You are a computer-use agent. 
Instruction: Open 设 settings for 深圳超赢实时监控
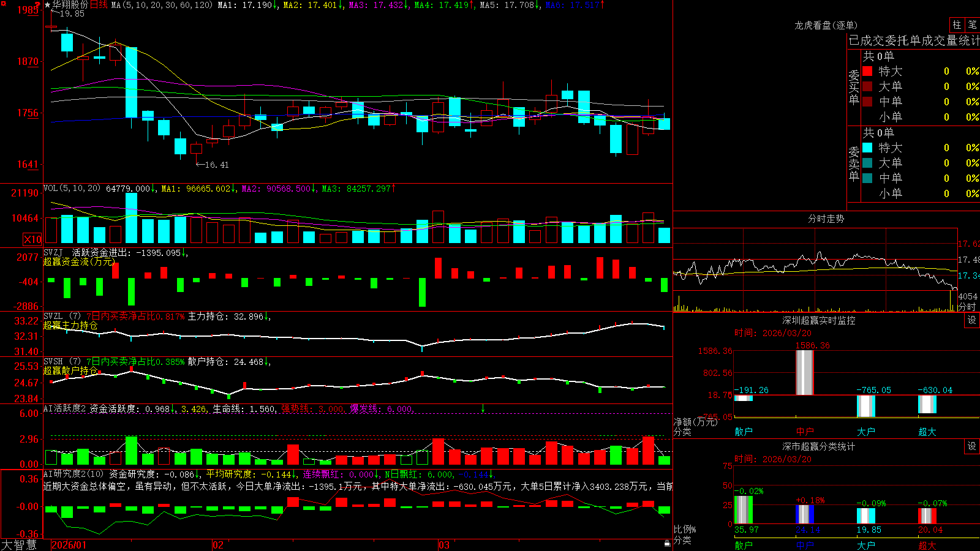[x=972, y=320]
